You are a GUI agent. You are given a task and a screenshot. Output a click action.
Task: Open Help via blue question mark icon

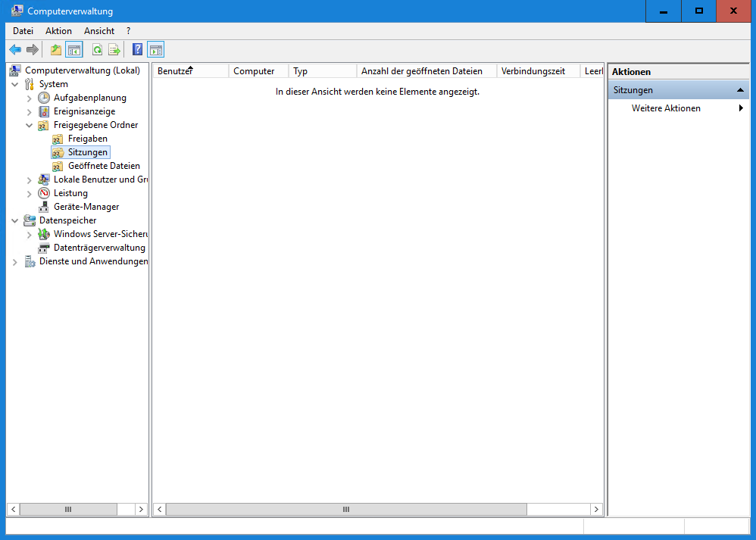137,50
